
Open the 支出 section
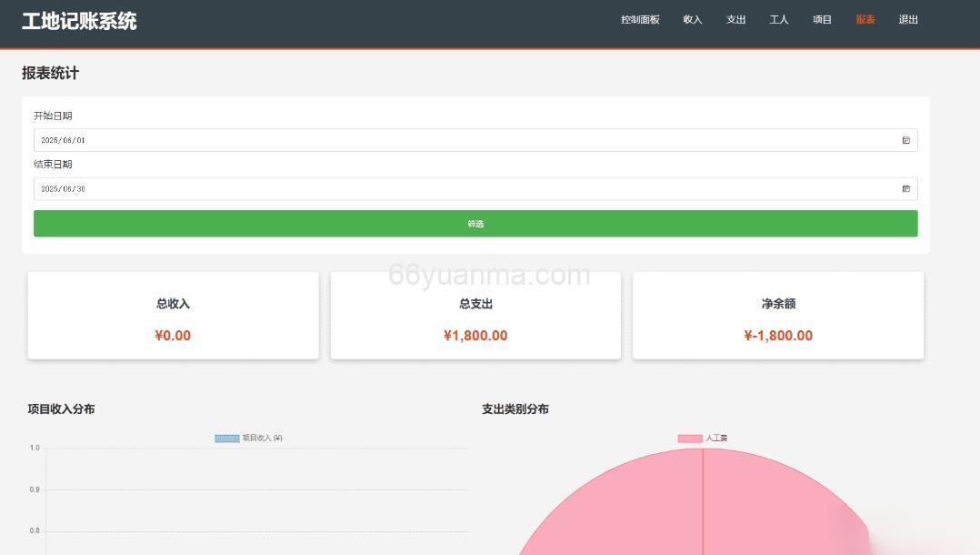pyautogui.click(x=735, y=18)
